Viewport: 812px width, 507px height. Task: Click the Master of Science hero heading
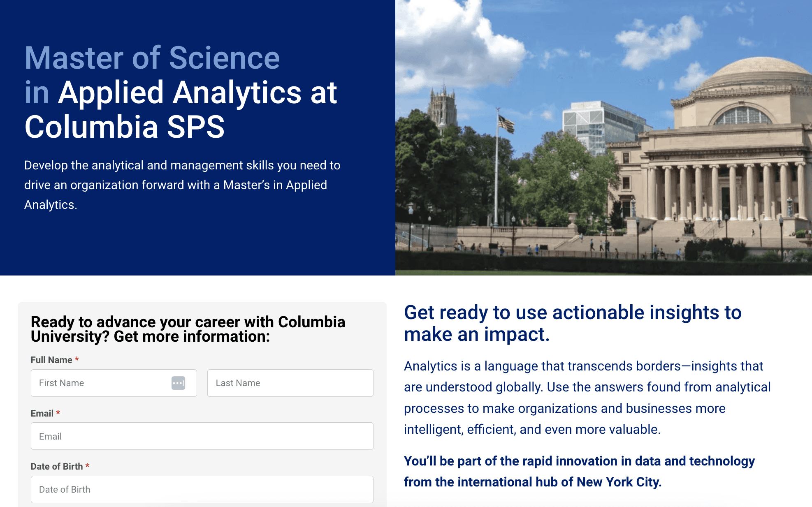click(181, 92)
